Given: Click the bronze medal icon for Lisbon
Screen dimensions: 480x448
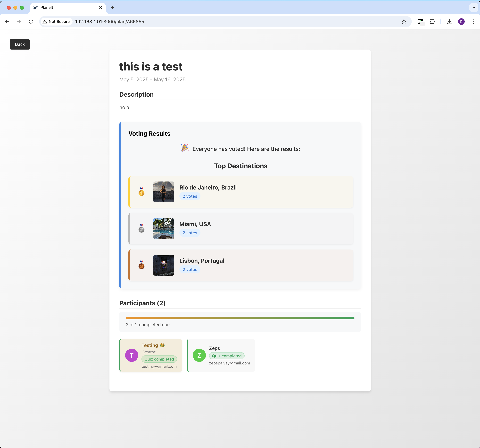Looking at the screenshot, I should (x=141, y=265).
